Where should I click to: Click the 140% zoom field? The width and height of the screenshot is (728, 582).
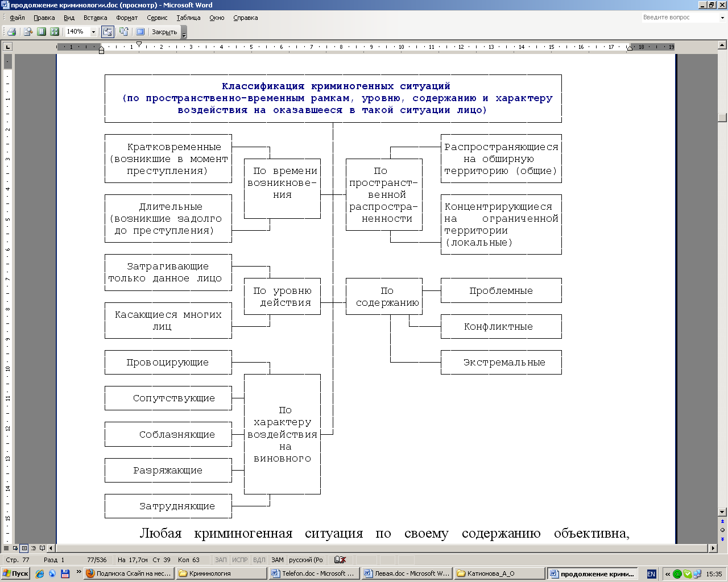click(77, 32)
